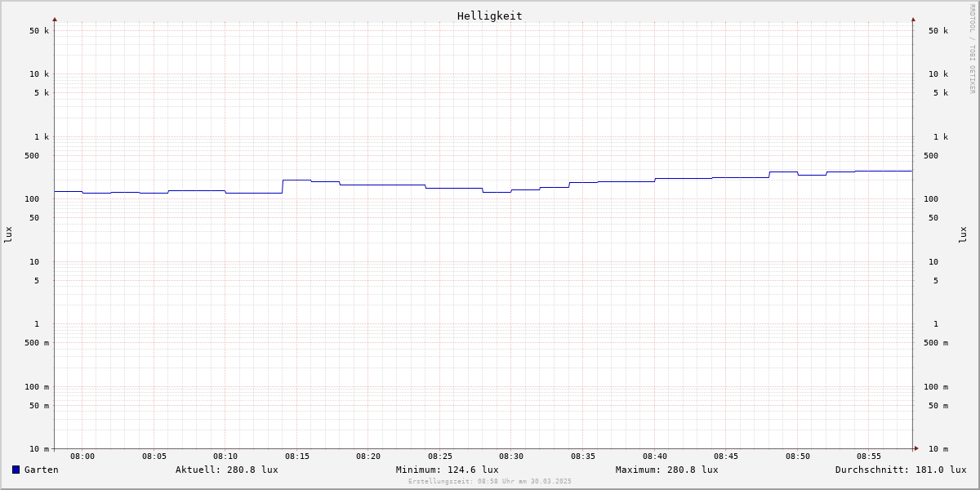Click the 5 k label on left axis
Viewport: 980px width, 490px height.
tap(42, 93)
